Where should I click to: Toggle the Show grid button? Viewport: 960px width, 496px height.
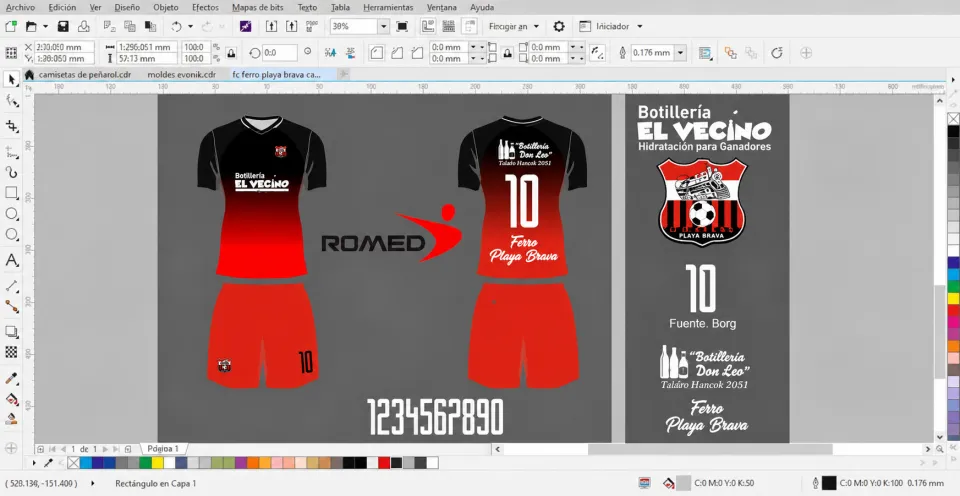click(449, 26)
